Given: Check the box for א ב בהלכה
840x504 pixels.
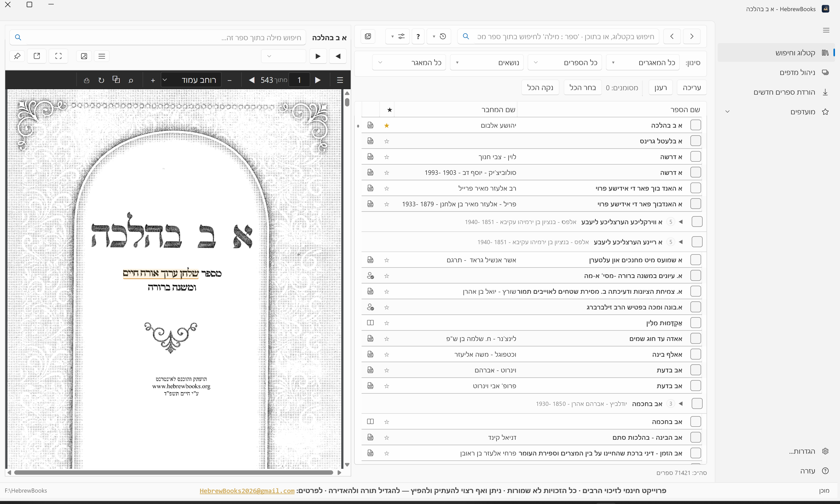Looking at the screenshot, I should click(696, 125).
